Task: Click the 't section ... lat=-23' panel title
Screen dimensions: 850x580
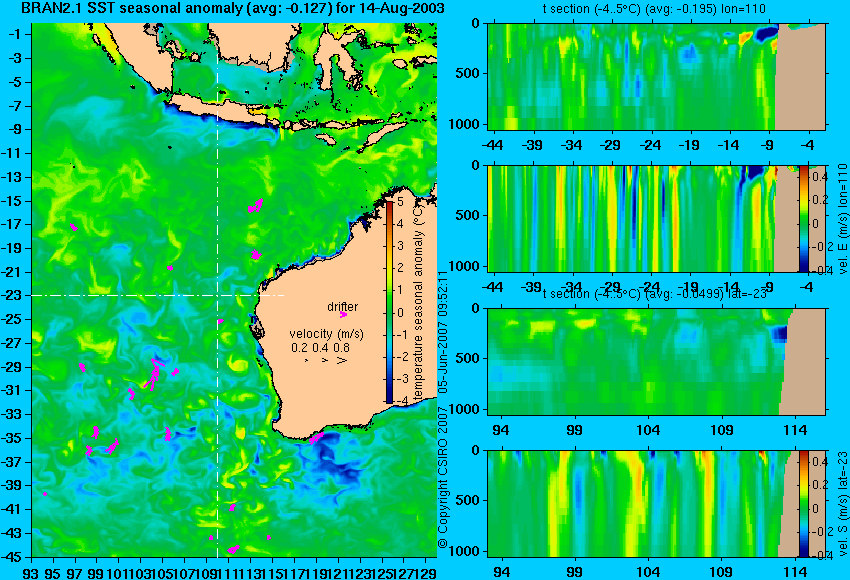Action: (x=654, y=294)
